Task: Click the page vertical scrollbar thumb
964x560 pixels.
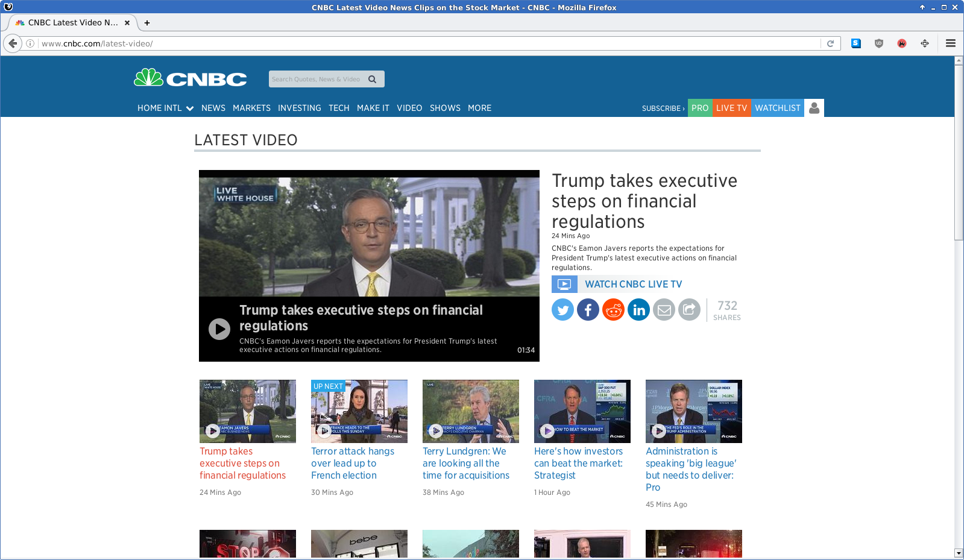Action: [959, 153]
